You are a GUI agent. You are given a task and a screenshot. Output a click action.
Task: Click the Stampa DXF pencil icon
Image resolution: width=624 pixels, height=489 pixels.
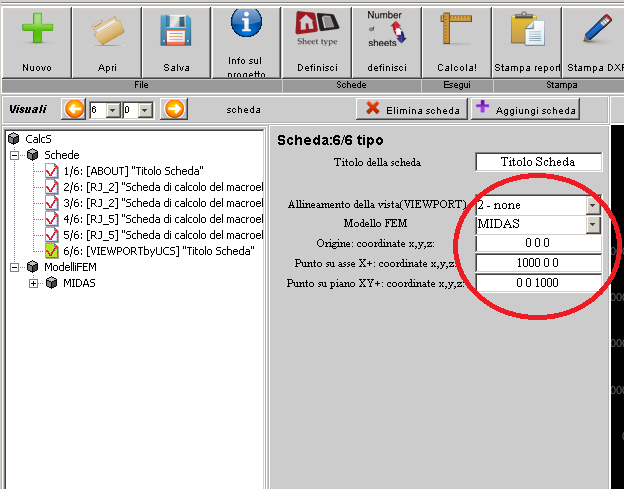[597, 28]
